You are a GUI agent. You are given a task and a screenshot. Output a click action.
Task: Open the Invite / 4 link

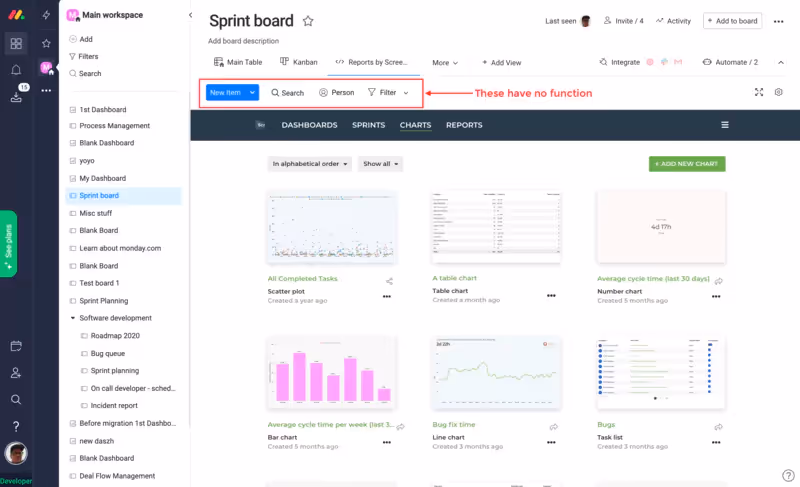coord(623,21)
